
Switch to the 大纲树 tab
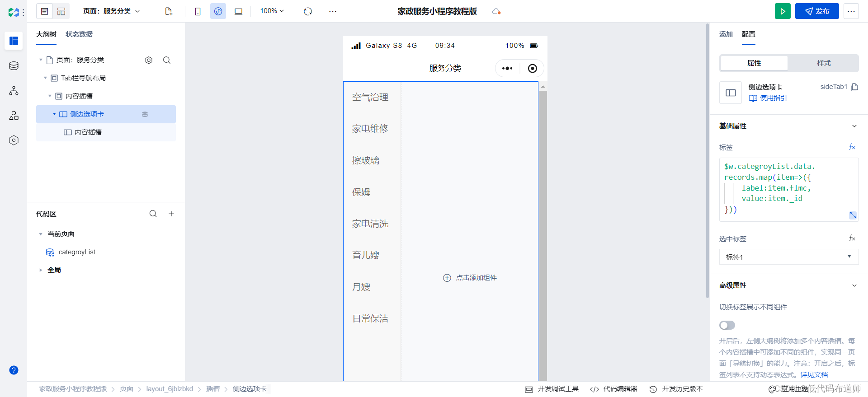pos(46,34)
